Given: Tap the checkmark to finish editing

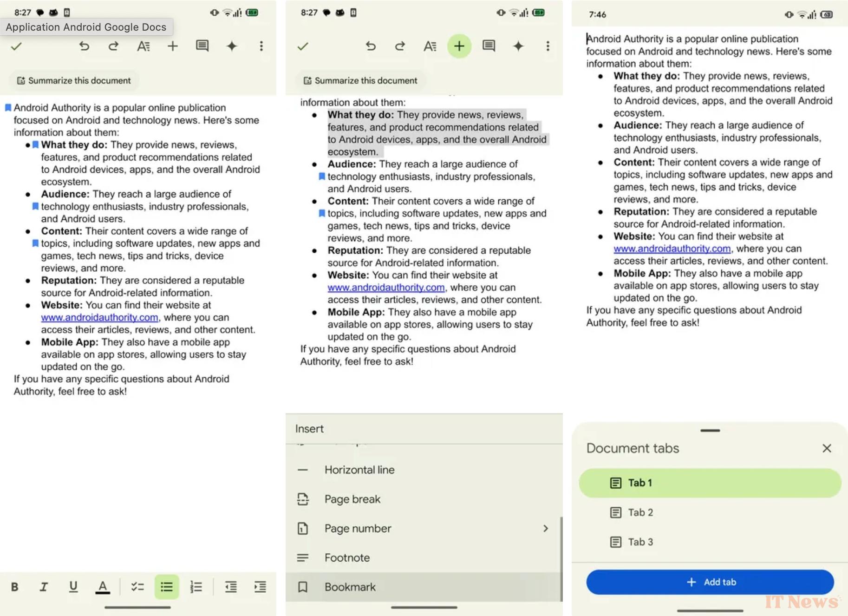Looking at the screenshot, I should (x=16, y=46).
